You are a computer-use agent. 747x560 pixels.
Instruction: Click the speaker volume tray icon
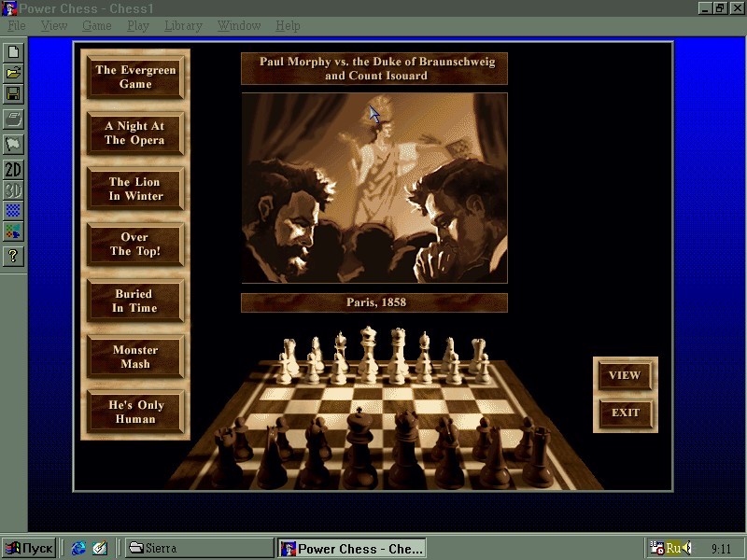(687, 548)
